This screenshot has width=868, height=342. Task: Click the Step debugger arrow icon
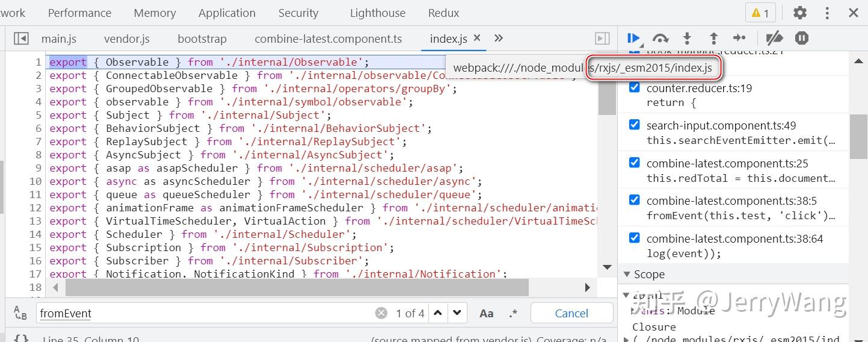click(x=740, y=39)
